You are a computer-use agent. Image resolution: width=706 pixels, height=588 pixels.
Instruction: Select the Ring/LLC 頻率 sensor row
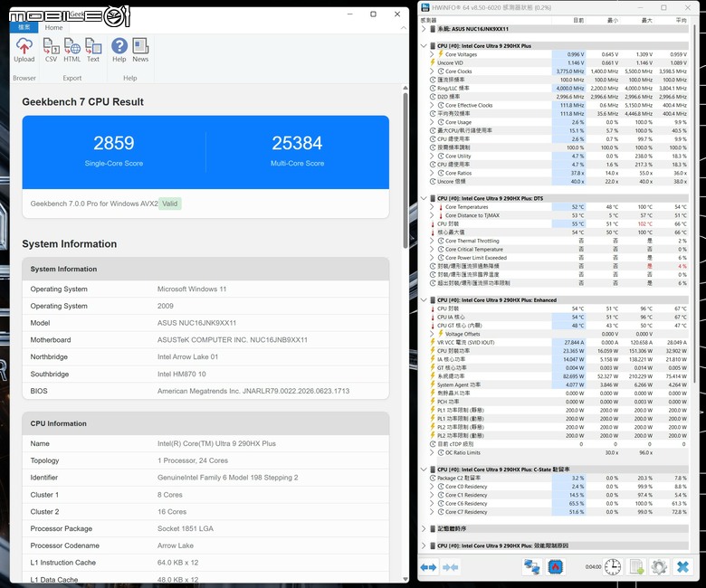558,88
